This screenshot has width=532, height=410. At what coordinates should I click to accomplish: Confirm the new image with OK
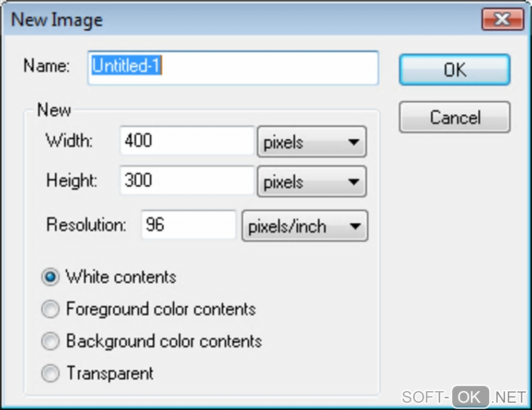tap(454, 70)
